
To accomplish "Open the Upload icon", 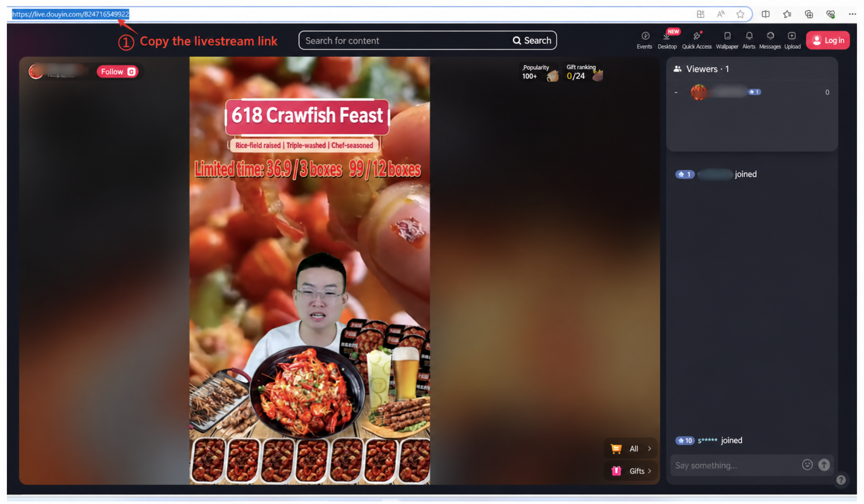I will click(792, 40).
